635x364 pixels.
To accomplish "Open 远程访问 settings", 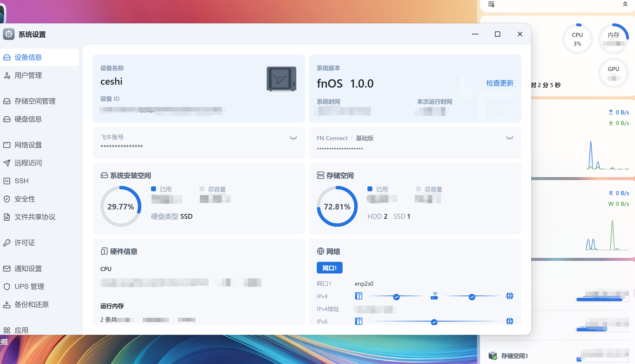I will coord(28,163).
